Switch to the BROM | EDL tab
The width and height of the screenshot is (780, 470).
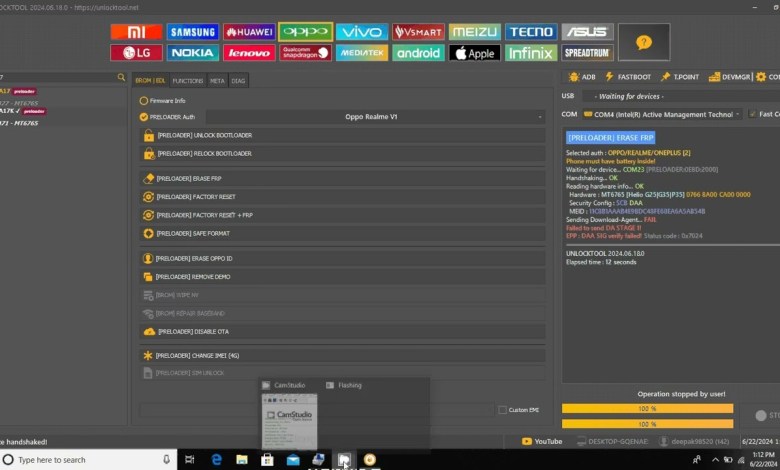(x=150, y=81)
